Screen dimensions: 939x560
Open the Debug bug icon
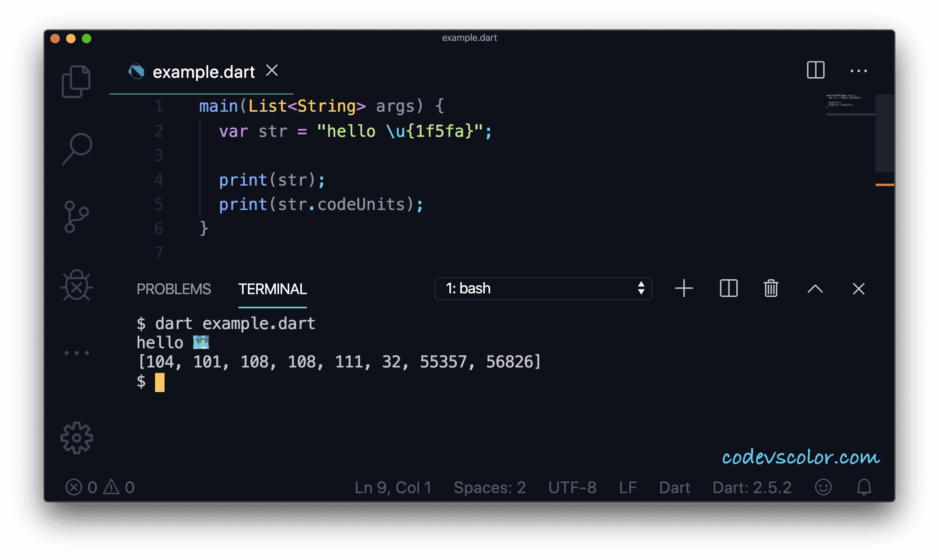coord(76,286)
